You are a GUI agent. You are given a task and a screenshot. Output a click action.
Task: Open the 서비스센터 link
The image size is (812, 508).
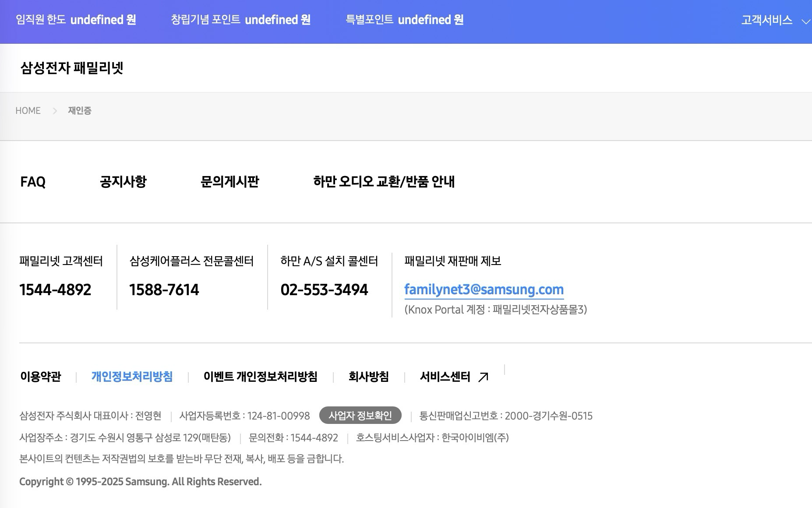[x=445, y=377]
